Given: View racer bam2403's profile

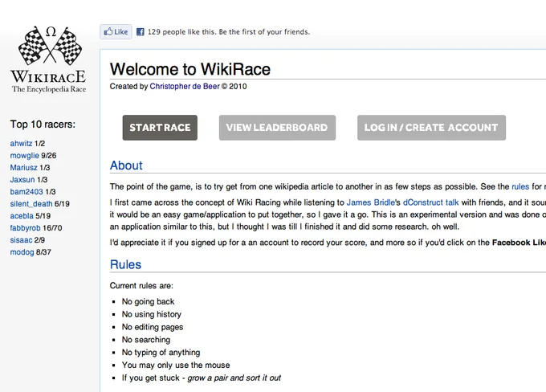Looking at the screenshot, I should 26,192.
